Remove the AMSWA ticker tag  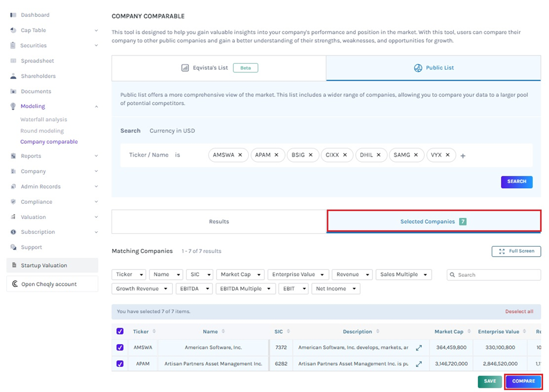point(240,155)
